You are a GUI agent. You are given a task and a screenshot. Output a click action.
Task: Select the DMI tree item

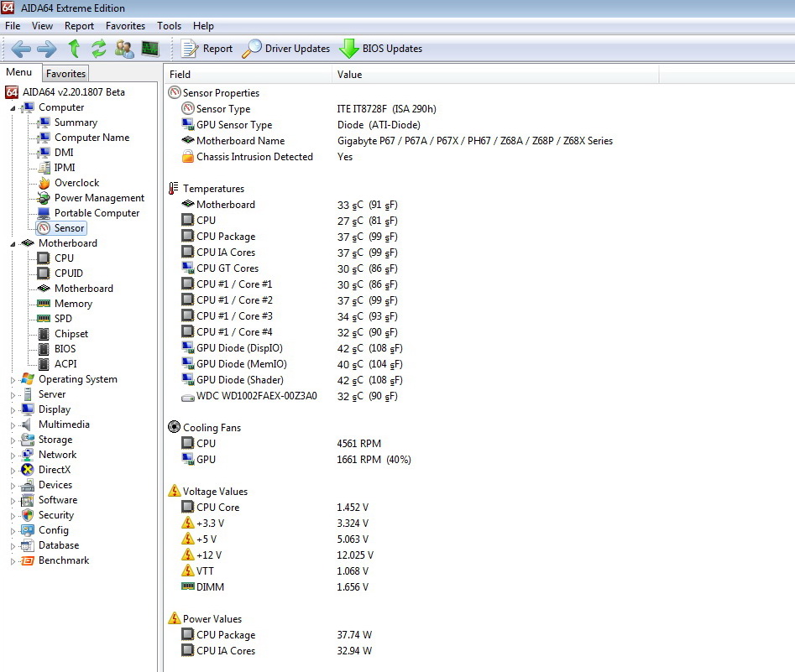(x=64, y=153)
